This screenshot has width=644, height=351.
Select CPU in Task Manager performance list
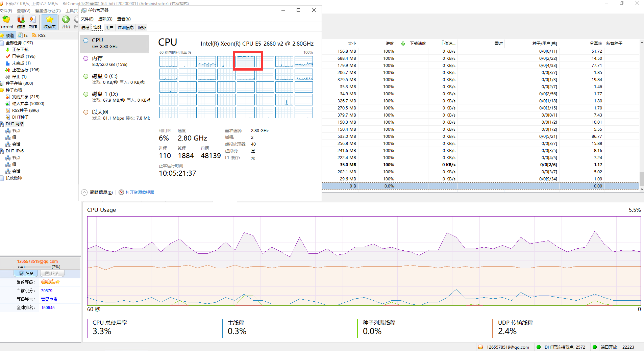pos(114,44)
